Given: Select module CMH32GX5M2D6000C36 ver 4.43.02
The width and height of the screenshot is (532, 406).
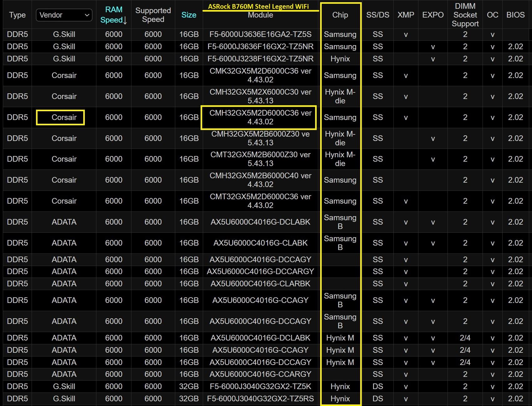Looking at the screenshot, I should [x=260, y=117].
